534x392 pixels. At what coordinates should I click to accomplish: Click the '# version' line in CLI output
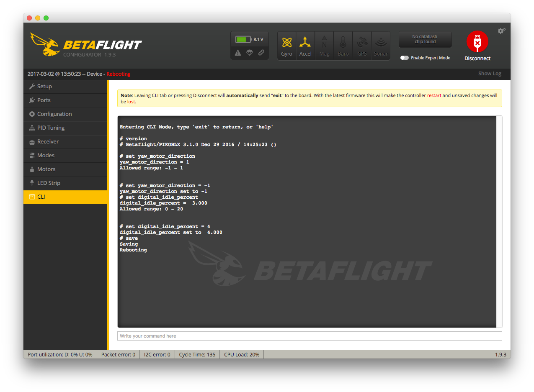[x=133, y=138]
